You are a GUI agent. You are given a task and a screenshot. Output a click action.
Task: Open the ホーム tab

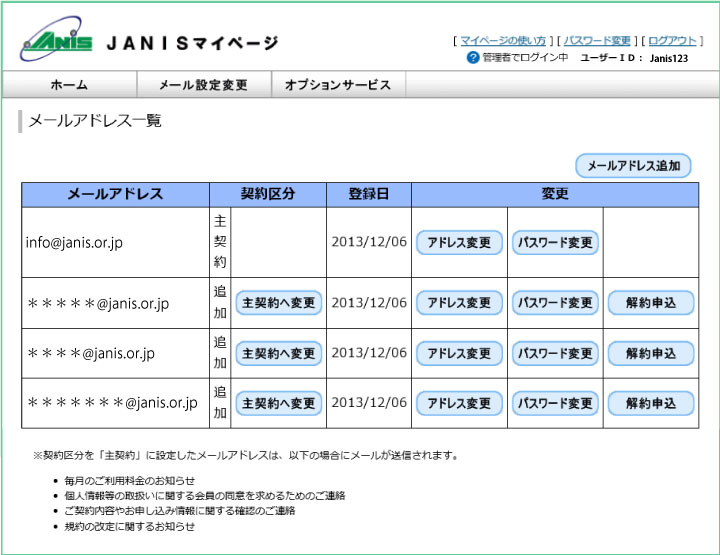(68, 85)
